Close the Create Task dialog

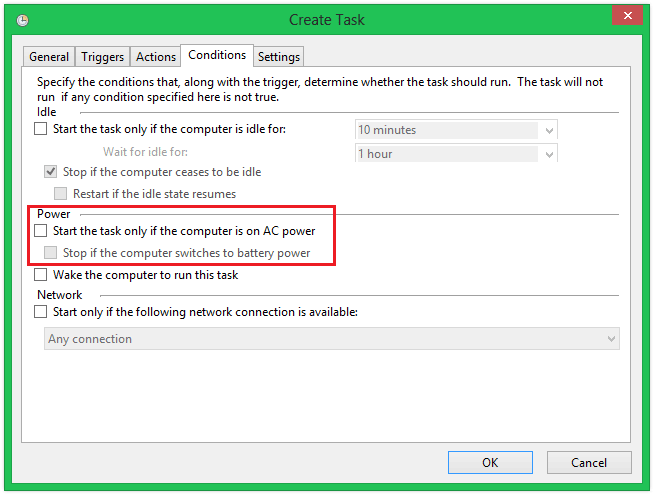[626, 17]
